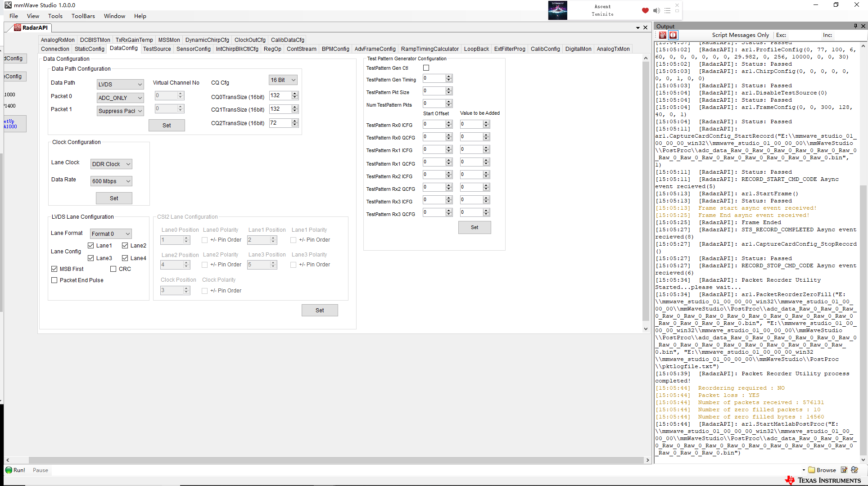
Task: Increment the CQ2TransSize spinner
Action: coord(295,121)
